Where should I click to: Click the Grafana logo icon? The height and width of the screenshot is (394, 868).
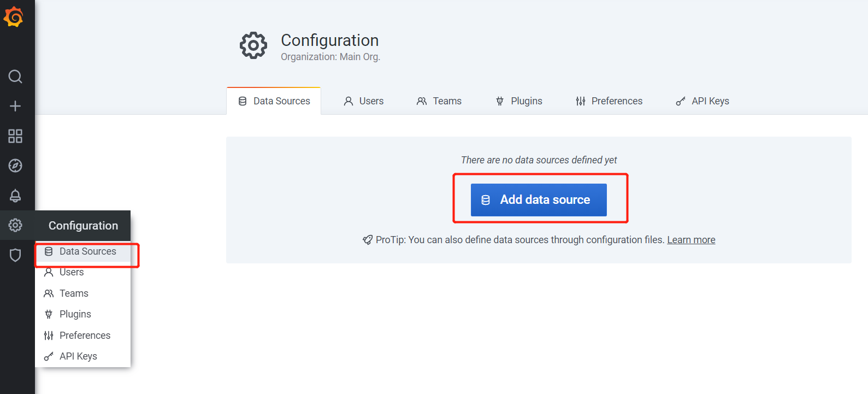(14, 17)
